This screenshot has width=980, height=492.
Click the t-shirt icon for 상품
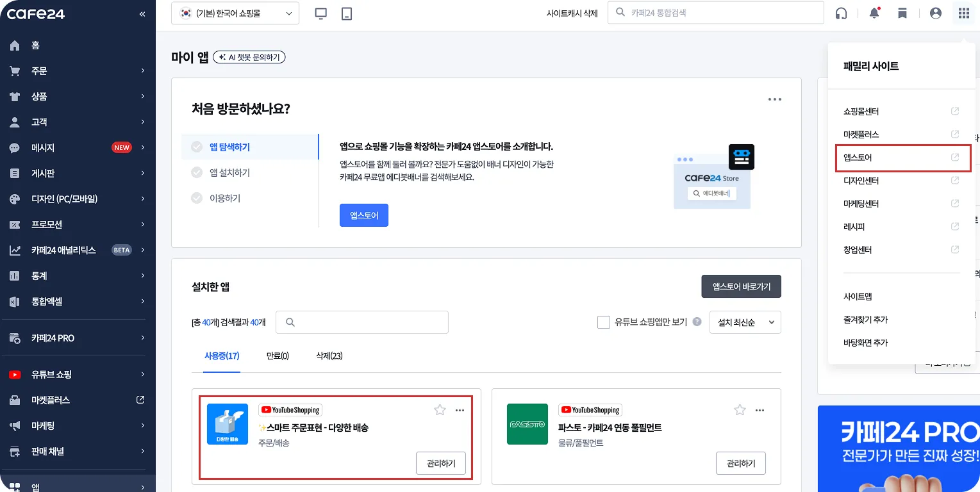pos(15,97)
